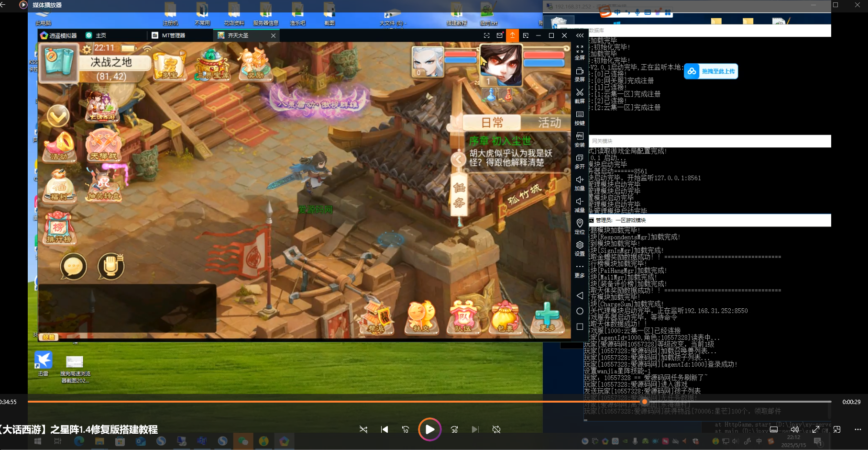Click the emulator 录屏 screen record icon
Screen dimensions: 868x450
coord(580,75)
